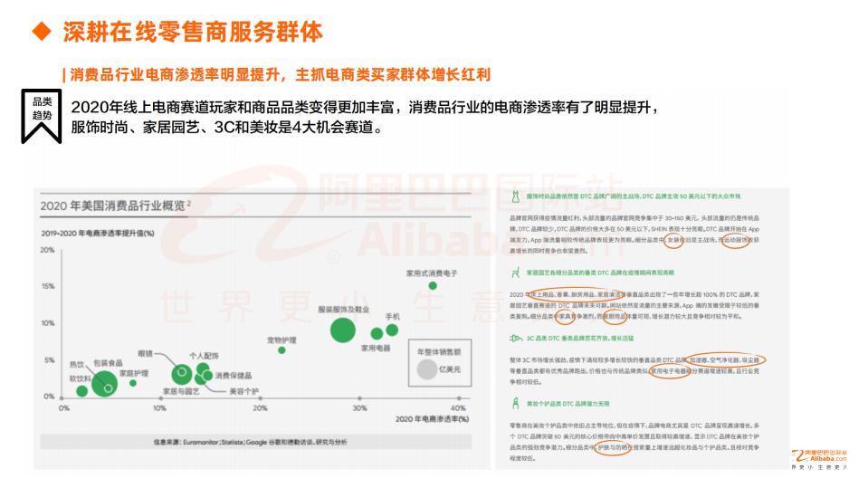Click the circled phrase 加湿器、空气净化器、吸尘器

pos(724,360)
